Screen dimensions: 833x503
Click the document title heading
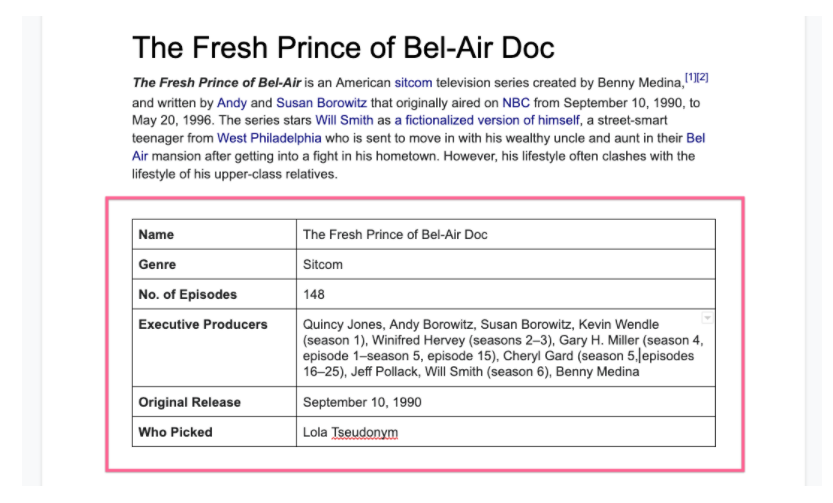(x=343, y=47)
